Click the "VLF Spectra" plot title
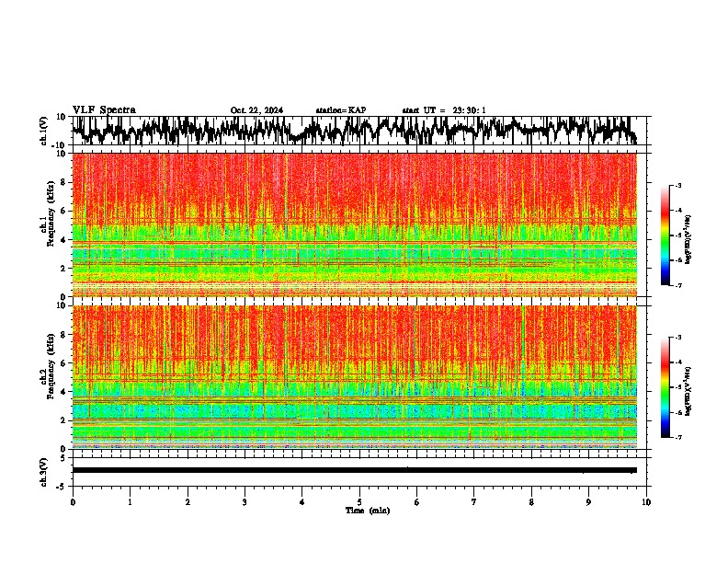The height and width of the screenshot is (563, 728). click(x=104, y=110)
